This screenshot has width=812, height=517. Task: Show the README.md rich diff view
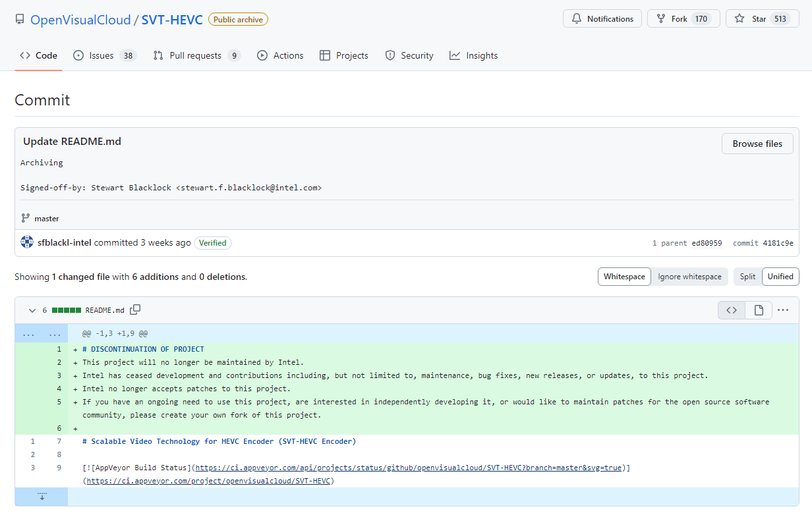(759, 310)
